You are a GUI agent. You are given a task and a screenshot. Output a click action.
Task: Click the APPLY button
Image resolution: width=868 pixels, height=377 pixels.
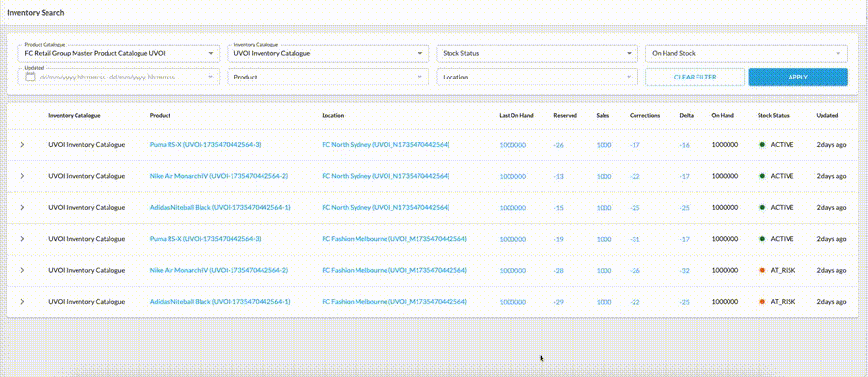pos(797,77)
